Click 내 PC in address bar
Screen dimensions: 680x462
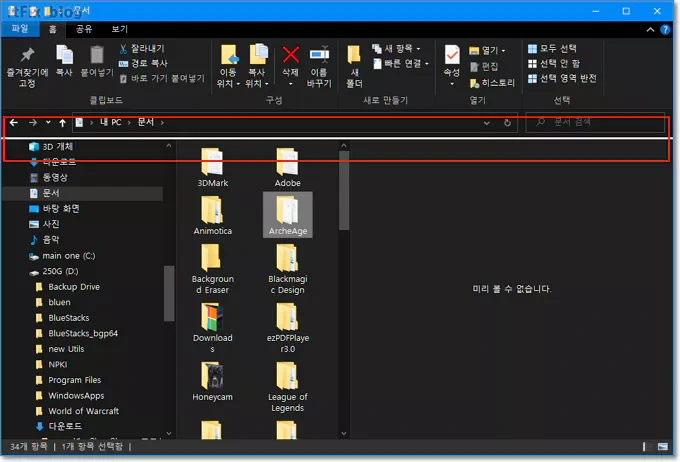point(111,123)
